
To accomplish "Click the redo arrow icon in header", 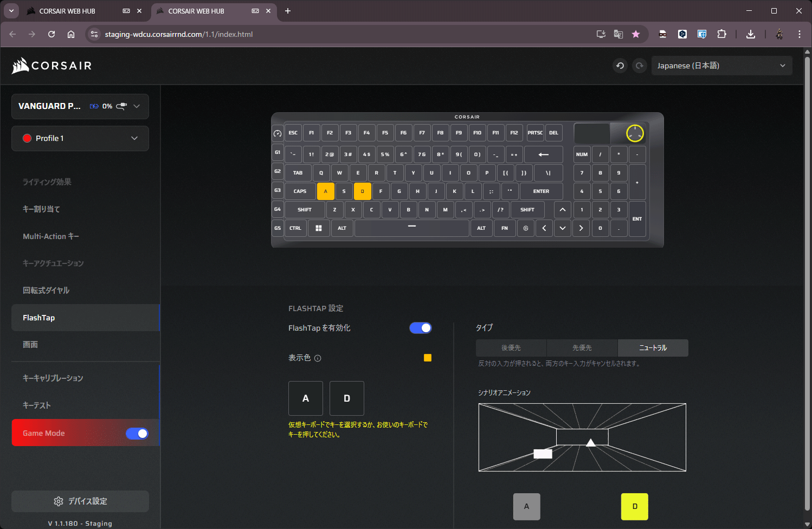I will (640, 66).
